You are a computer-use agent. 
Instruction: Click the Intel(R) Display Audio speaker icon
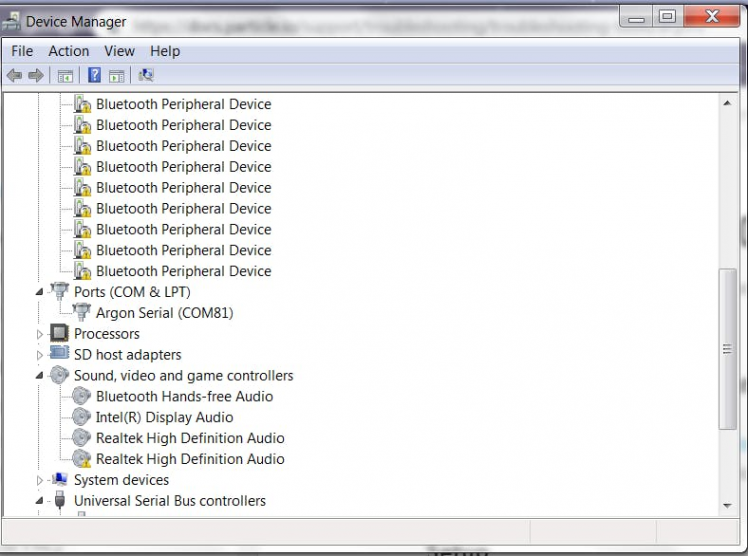pyautogui.click(x=82, y=417)
